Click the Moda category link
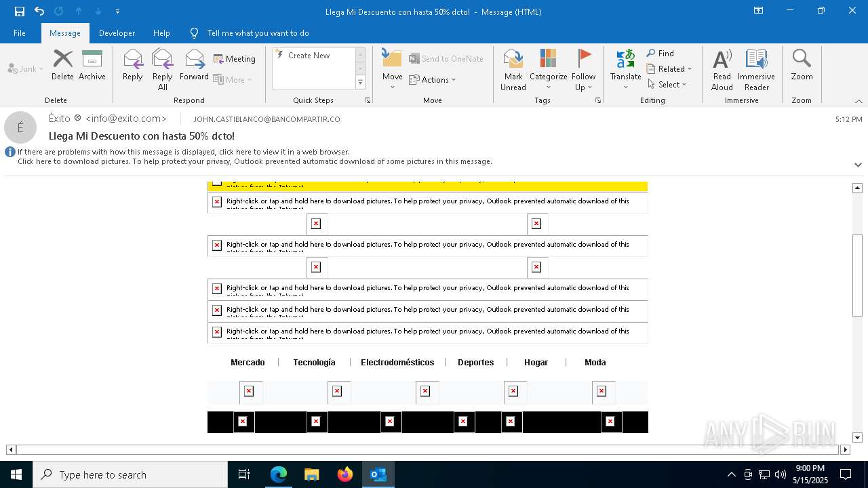The height and width of the screenshot is (488, 868). click(x=595, y=363)
